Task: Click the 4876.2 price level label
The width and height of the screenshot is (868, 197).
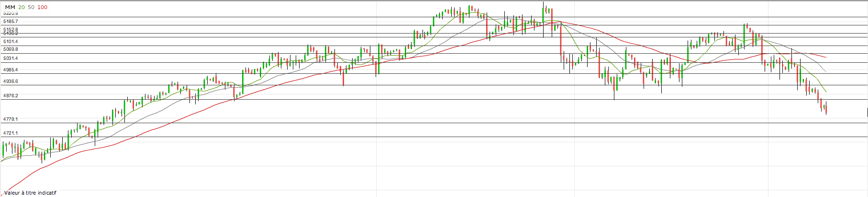Action: (11, 96)
